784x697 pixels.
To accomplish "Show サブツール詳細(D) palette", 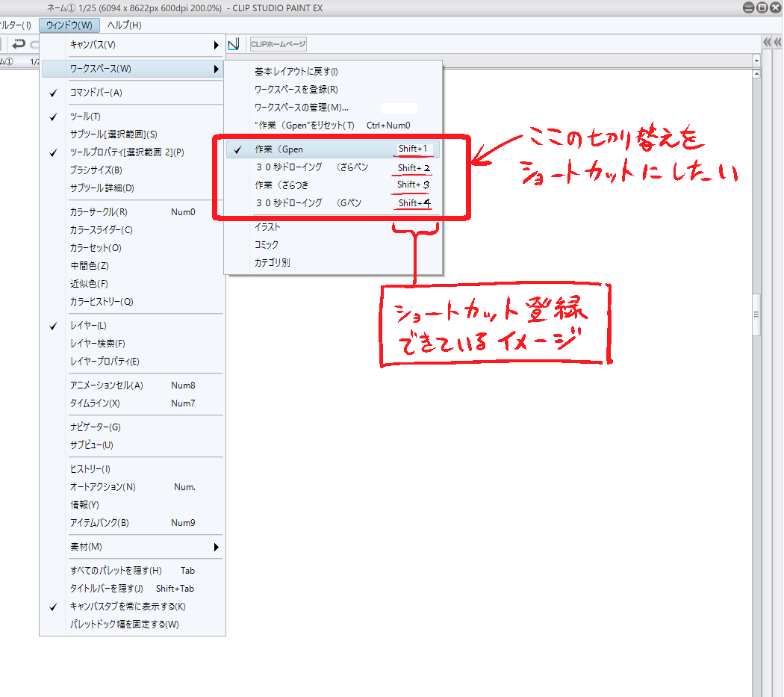I will pyautogui.click(x=132, y=188).
